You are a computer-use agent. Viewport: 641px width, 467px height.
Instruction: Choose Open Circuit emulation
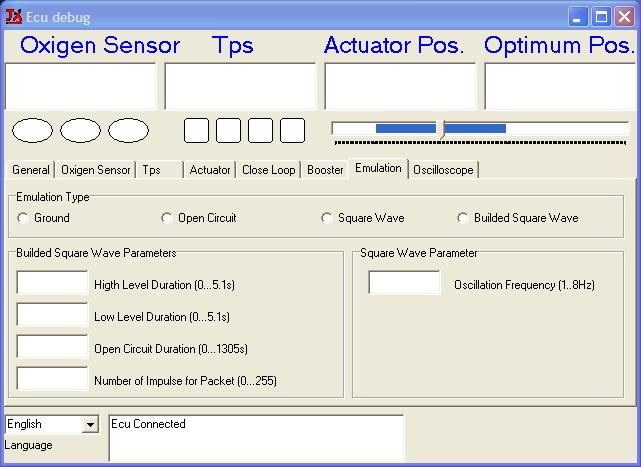coord(167,218)
